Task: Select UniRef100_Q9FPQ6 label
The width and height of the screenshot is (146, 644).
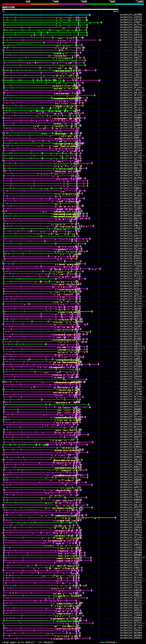Action: point(131,251)
